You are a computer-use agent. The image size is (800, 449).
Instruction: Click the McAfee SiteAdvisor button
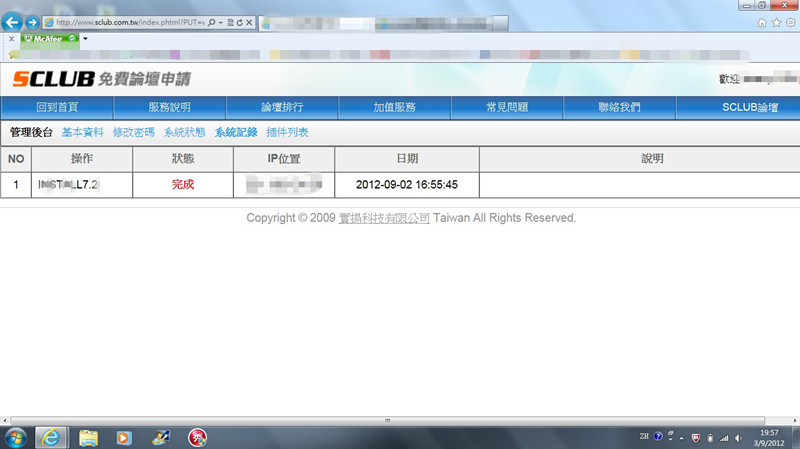point(50,39)
